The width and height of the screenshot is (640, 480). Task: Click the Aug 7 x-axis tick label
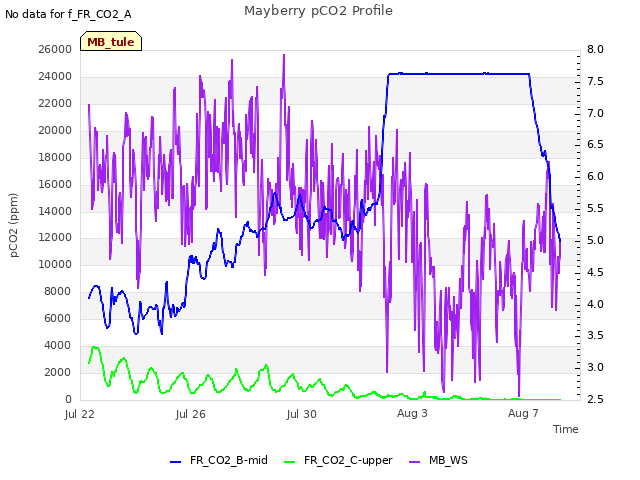(523, 413)
